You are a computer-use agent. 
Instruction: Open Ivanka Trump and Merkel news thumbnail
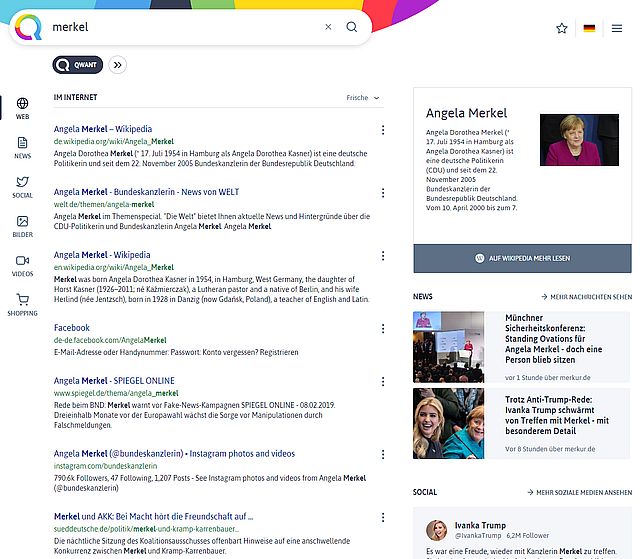[x=449, y=424]
